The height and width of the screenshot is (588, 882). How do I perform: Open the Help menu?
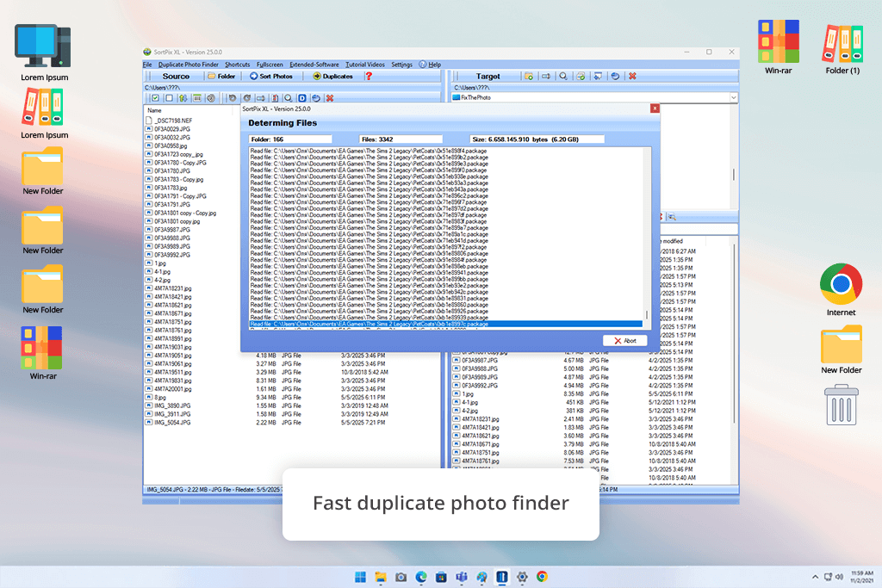point(431,65)
